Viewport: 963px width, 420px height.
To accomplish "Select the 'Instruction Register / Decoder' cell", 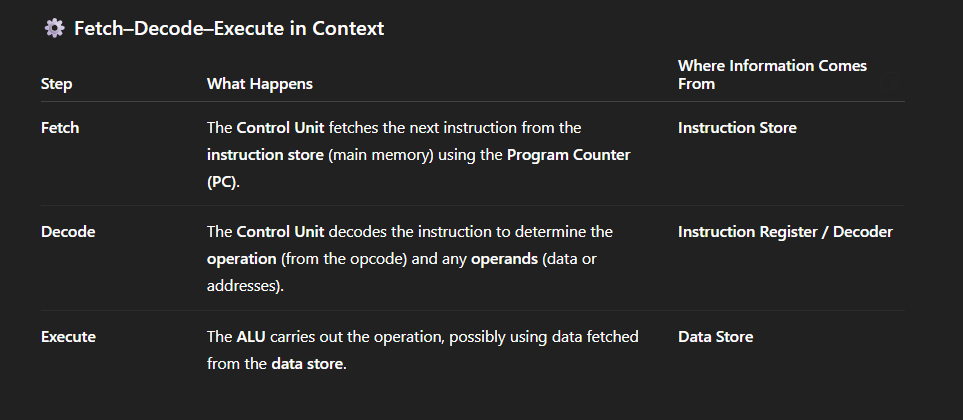I will [785, 232].
